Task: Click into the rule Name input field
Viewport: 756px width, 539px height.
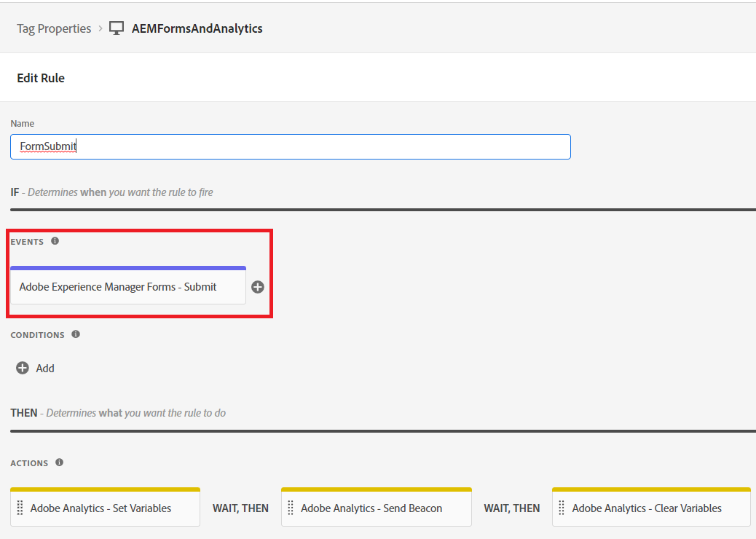Action: tap(291, 146)
